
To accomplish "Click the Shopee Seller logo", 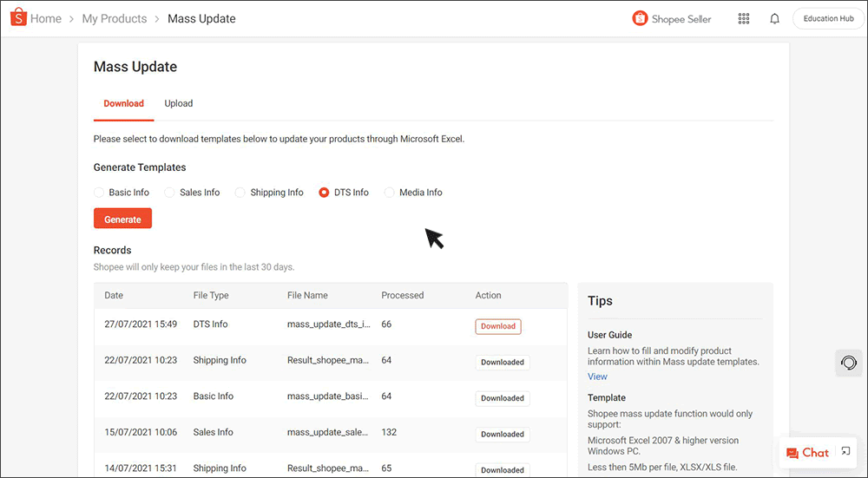I will 672,19.
